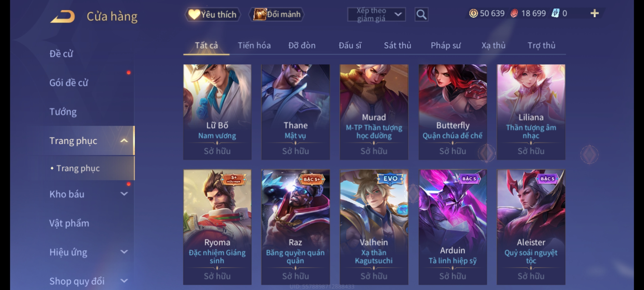Open Gói đề cử in sidebar
Viewport: 644px width, 290px height.
point(69,83)
